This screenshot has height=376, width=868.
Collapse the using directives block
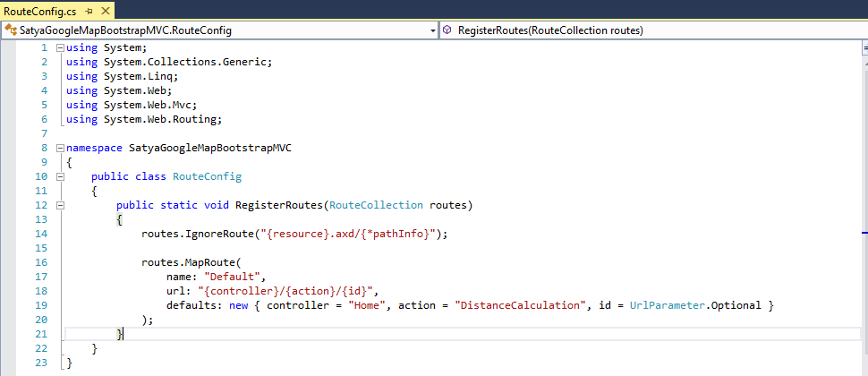pyautogui.click(x=60, y=47)
